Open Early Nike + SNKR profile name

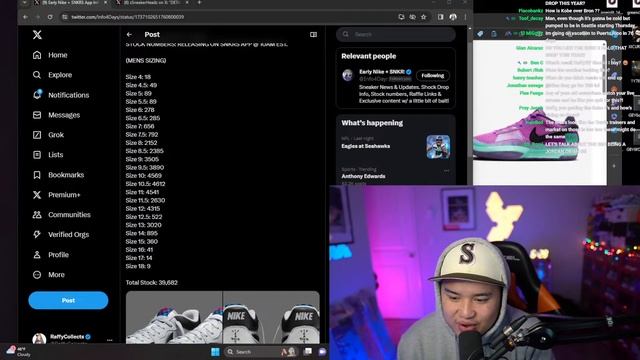coord(382,72)
